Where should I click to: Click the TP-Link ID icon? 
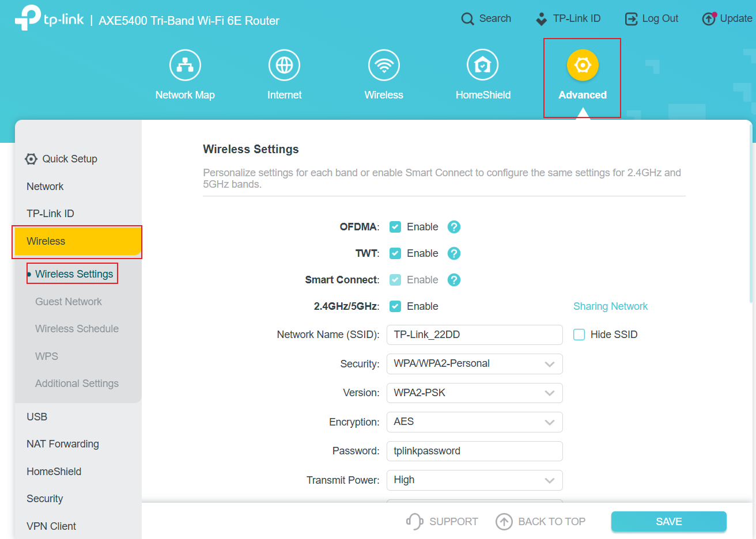click(x=542, y=18)
